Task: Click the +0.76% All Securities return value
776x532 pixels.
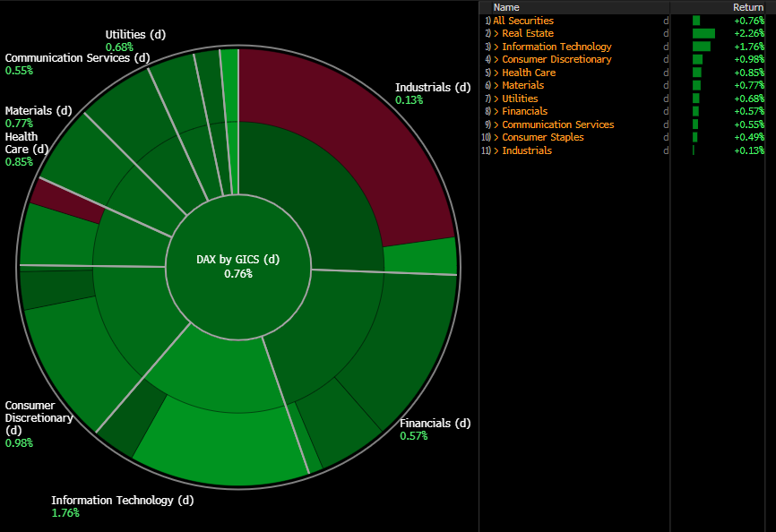Action: [x=749, y=21]
